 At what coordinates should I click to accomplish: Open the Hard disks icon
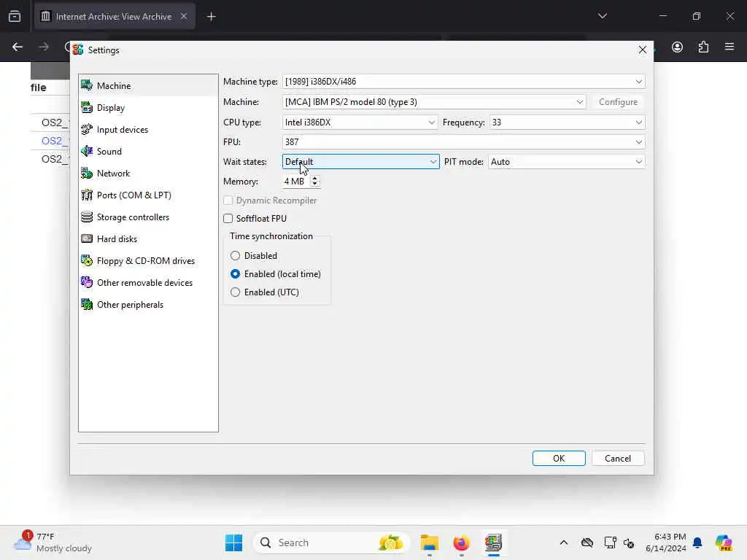(x=87, y=239)
